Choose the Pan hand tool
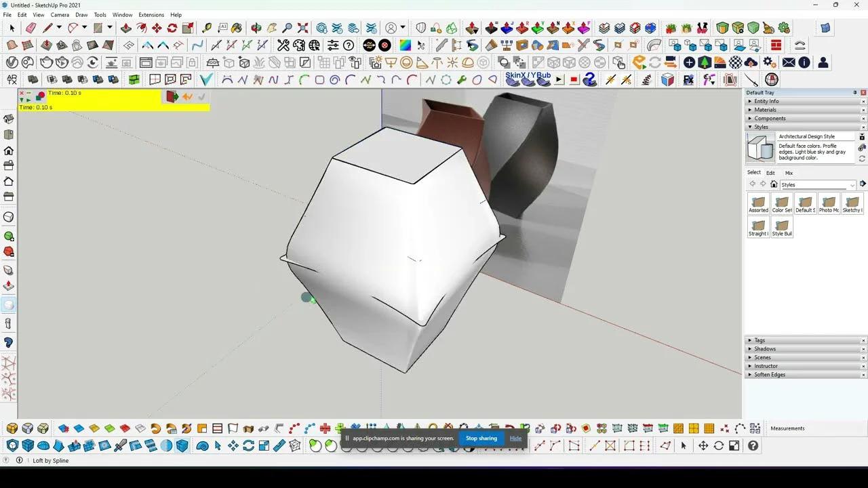 [272, 28]
